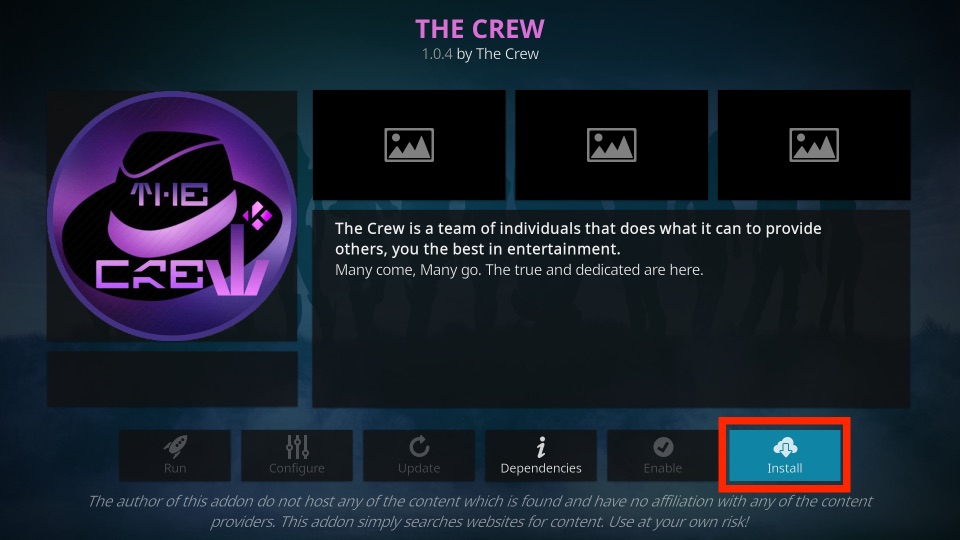Choose the Run button label
This screenshot has height=540, width=960.
[175, 468]
